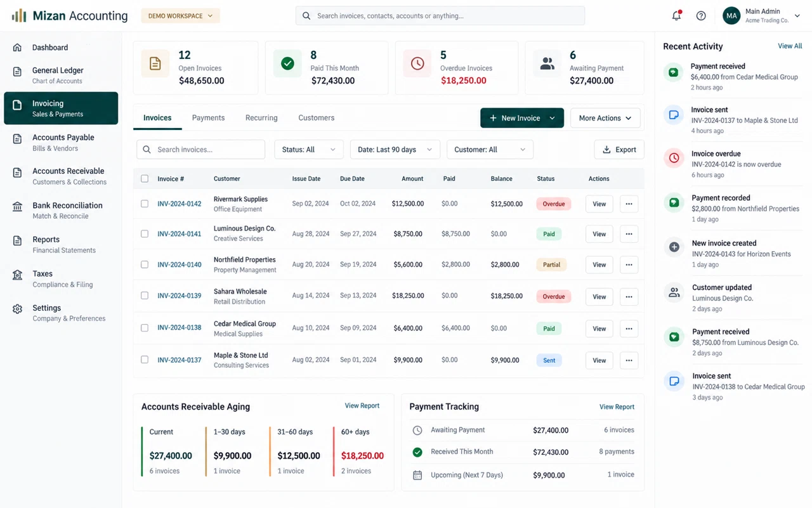The height and width of the screenshot is (508, 812).
Task: Click the Awaiting Payment people icon
Action: (547, 63)
